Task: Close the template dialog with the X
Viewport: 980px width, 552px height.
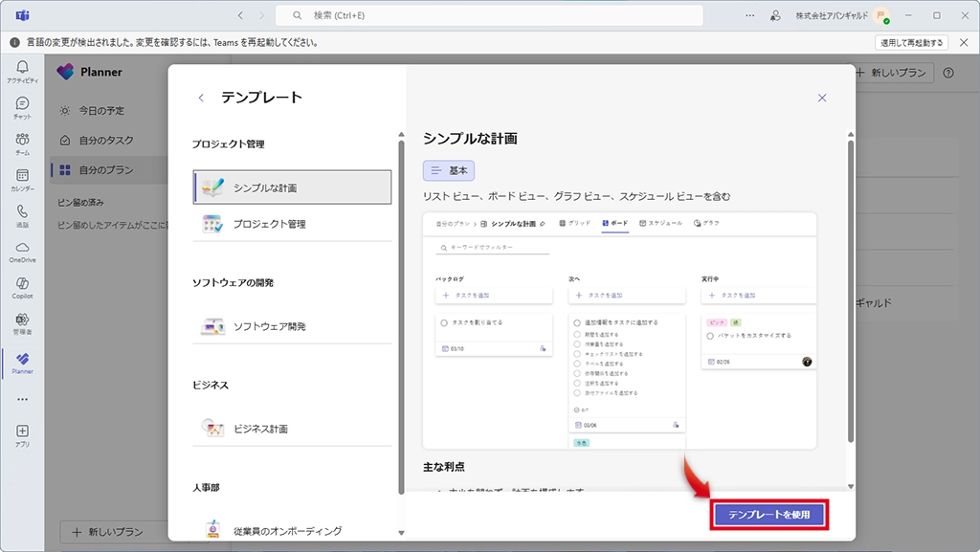Action: pyautogui.click(x=822, y=98)
